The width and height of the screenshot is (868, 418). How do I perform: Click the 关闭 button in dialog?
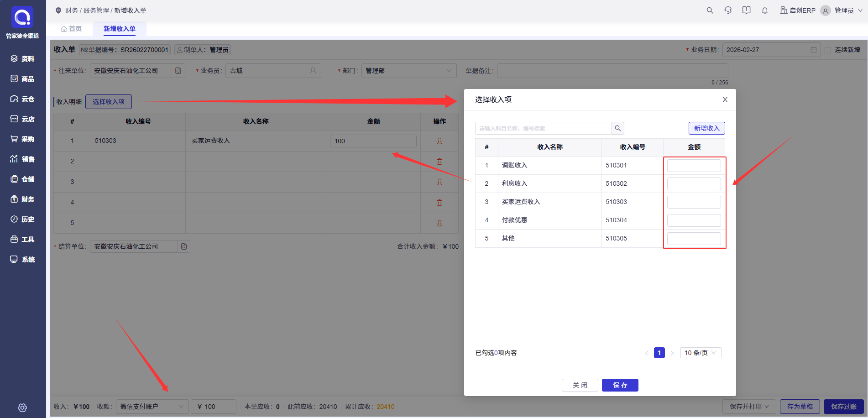click(580, 385)
